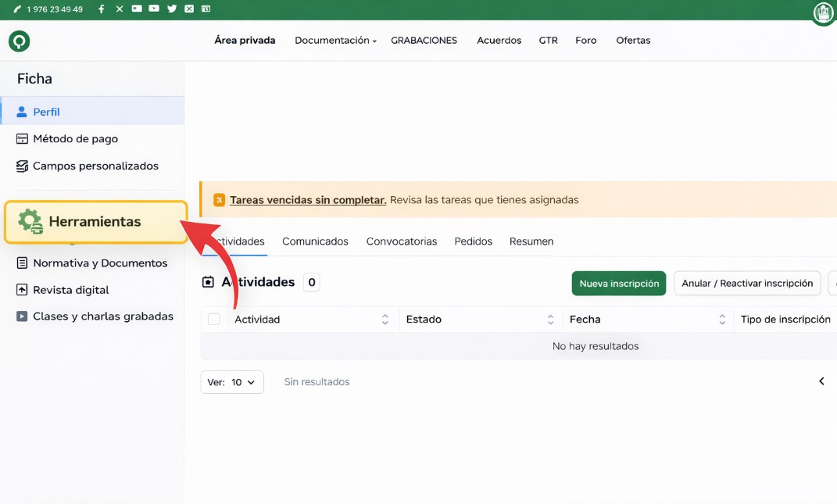Open Revista digital from sidebar
Screen dimensions: 837x504
(x=70, y=290)
